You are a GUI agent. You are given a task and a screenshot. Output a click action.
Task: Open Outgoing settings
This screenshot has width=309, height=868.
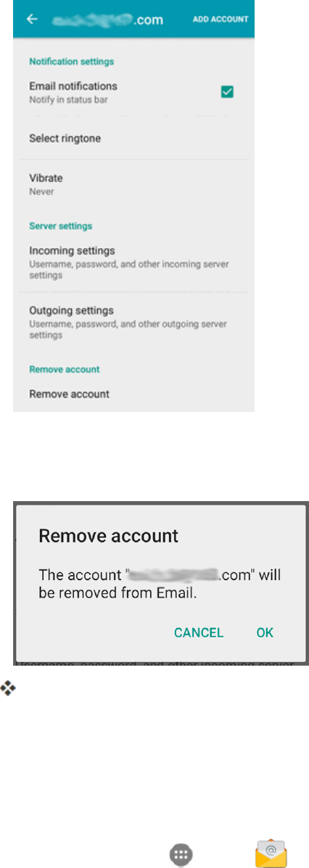coord(133,322)
